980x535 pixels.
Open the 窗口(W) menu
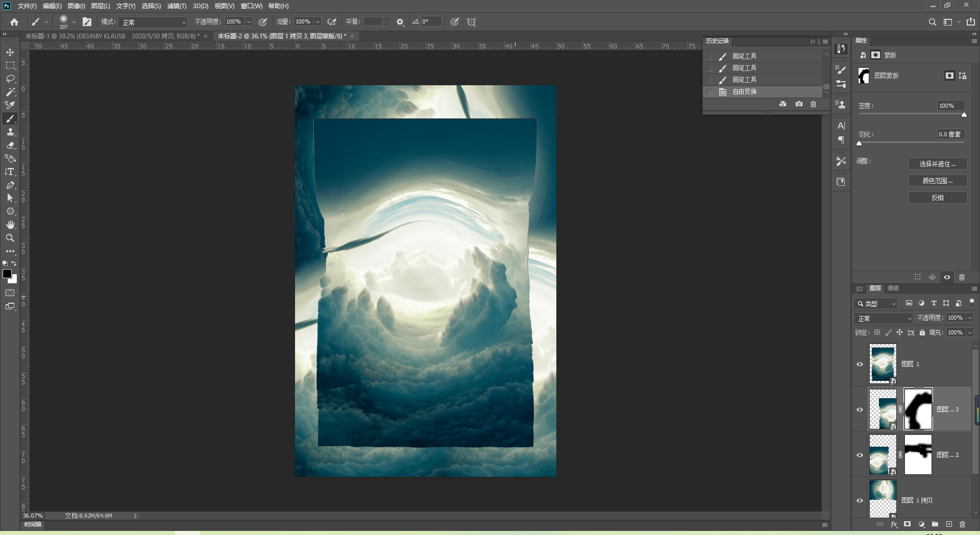point(252,6)
